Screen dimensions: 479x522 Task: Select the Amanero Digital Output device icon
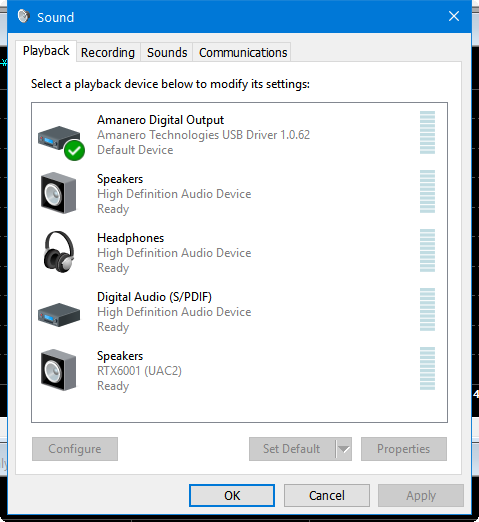(59, 138)
